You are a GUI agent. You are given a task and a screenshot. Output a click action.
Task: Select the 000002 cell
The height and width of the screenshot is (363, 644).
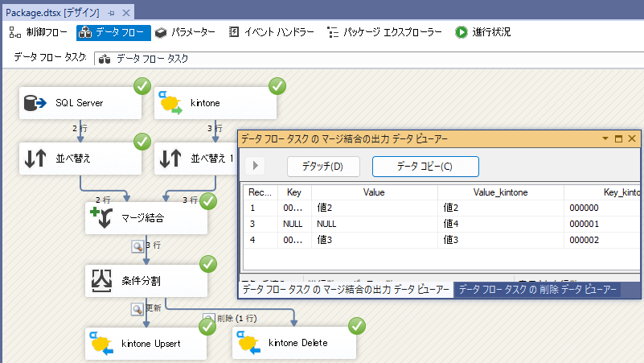[x=602, y=240]
